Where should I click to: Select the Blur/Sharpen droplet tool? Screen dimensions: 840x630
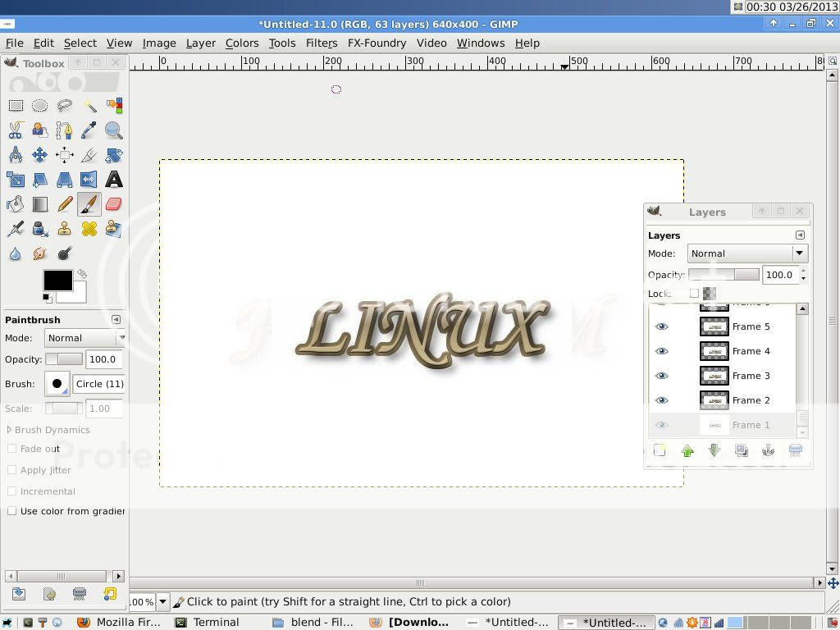[x=16, y=253]
